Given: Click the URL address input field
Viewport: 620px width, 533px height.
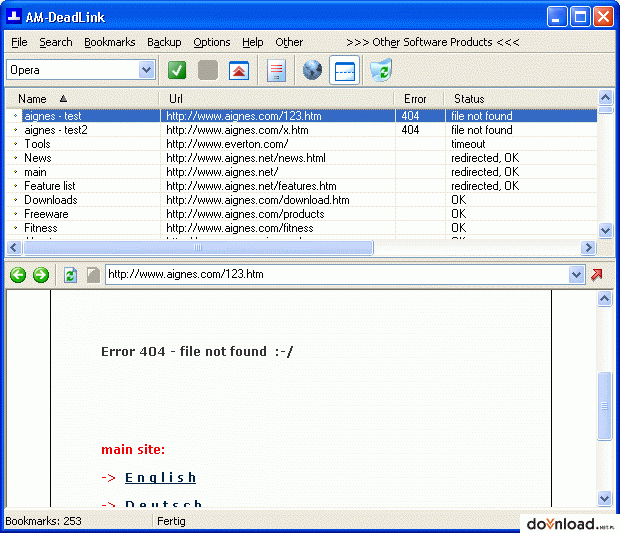Looking at the screenshot, I should (337, 274).
